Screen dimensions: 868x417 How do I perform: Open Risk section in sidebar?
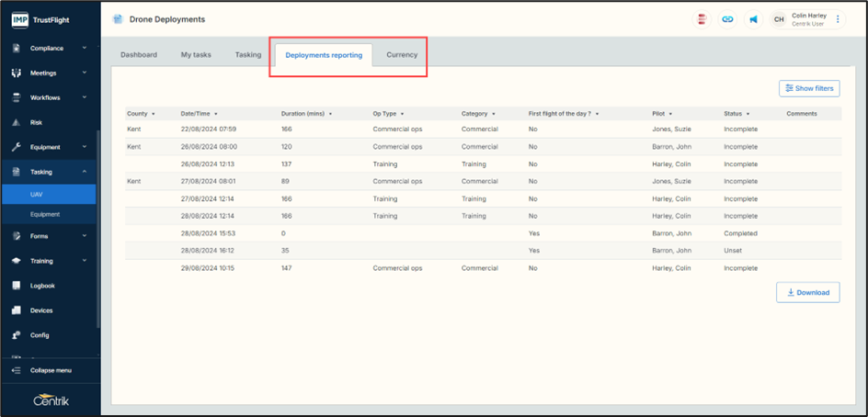[x=36, y=122]
